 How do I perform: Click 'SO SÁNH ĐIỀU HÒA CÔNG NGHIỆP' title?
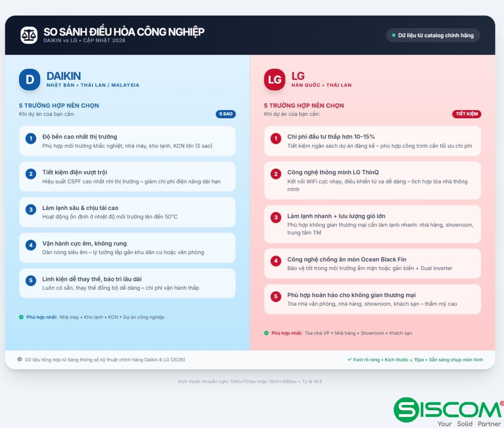(x=124, y=32)
